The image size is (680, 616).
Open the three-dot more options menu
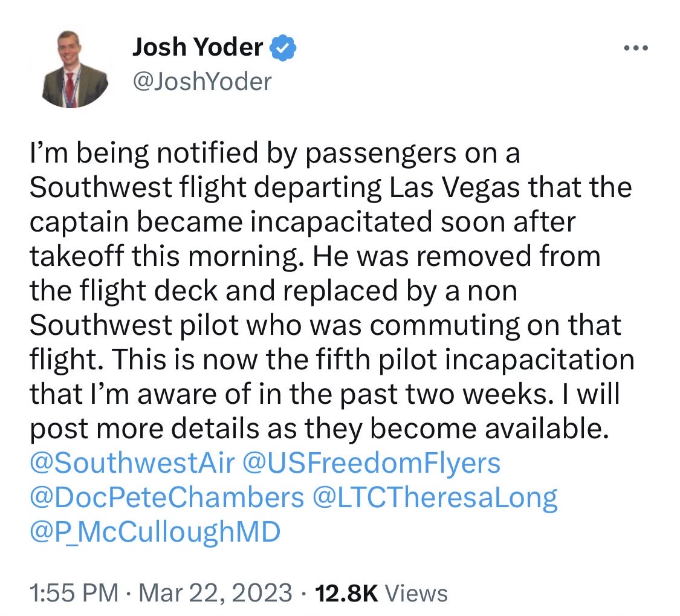coord(636,48)
